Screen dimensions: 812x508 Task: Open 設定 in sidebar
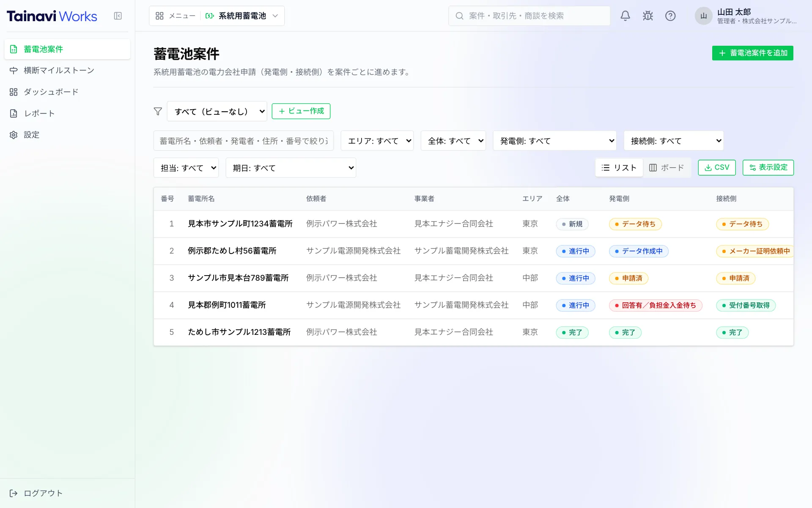(67, 135)
